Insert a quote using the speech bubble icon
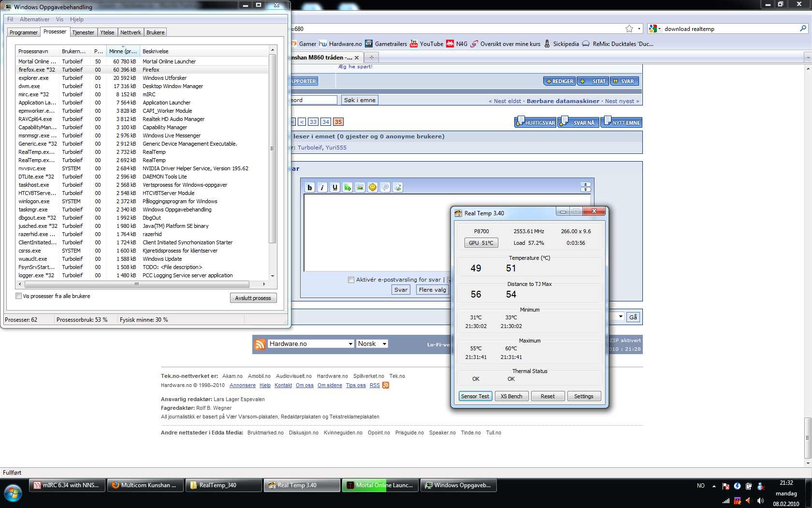Viewport: 812px width, 508px height. (385, 188)
